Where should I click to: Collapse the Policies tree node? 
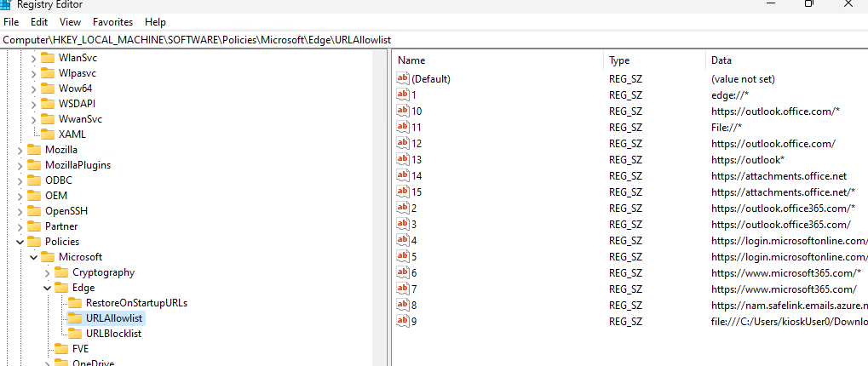pos(20,242)
